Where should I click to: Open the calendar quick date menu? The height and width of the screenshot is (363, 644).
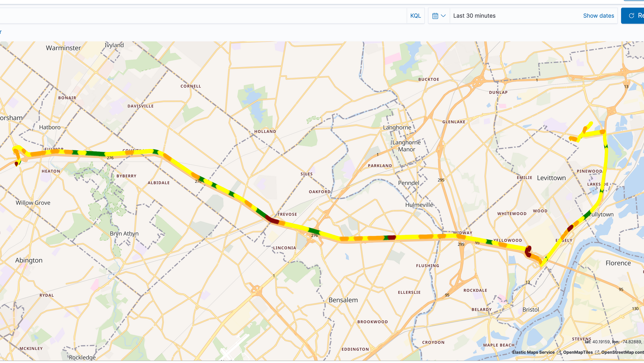(x=435, y=16)
